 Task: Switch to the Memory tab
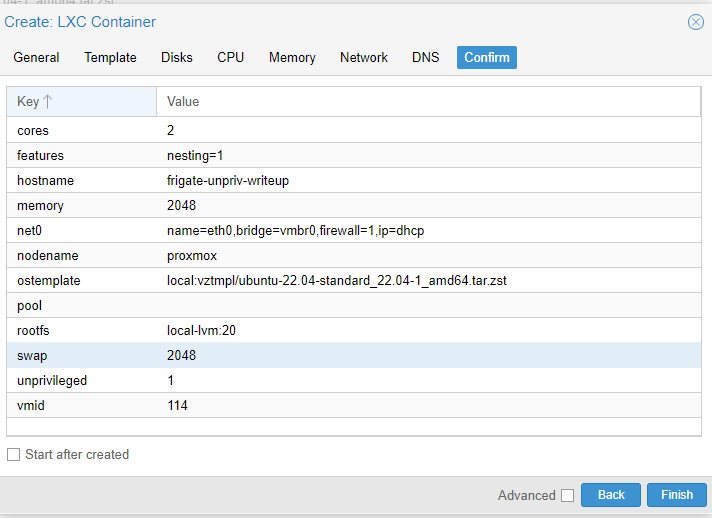[292, 58]
